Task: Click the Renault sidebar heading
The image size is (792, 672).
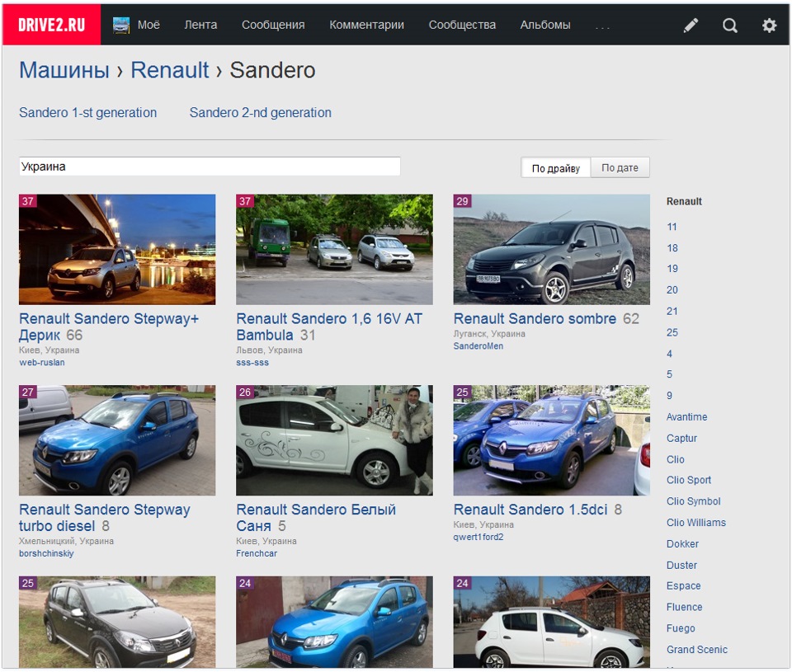Action: 684,201
